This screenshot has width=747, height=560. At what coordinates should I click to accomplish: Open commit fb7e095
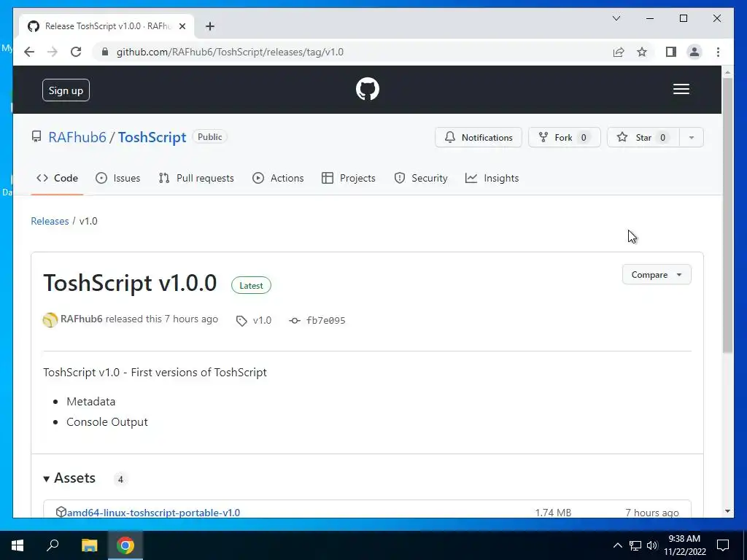[317, 321]
